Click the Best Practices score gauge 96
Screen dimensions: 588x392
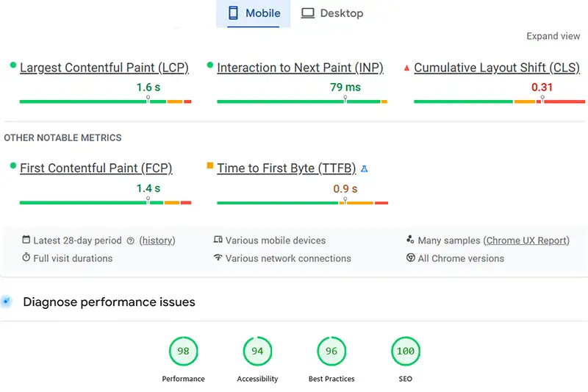point(331,352)
